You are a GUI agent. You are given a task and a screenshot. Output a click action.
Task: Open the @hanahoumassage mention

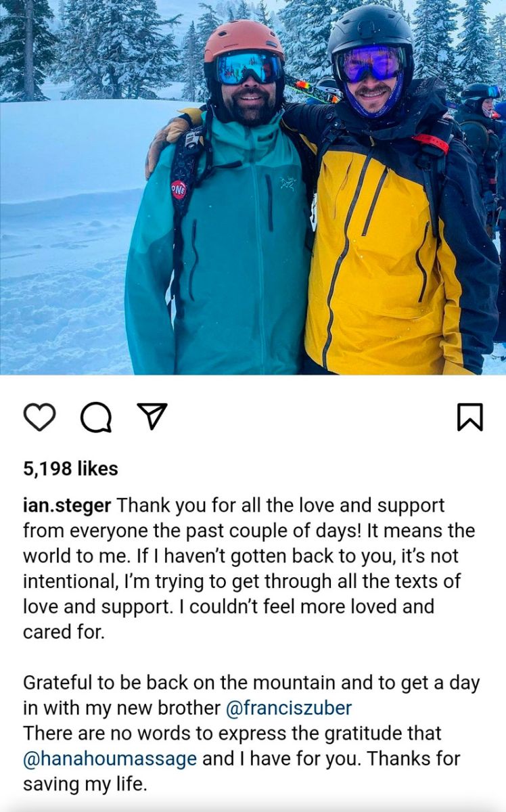pos(110,759)
